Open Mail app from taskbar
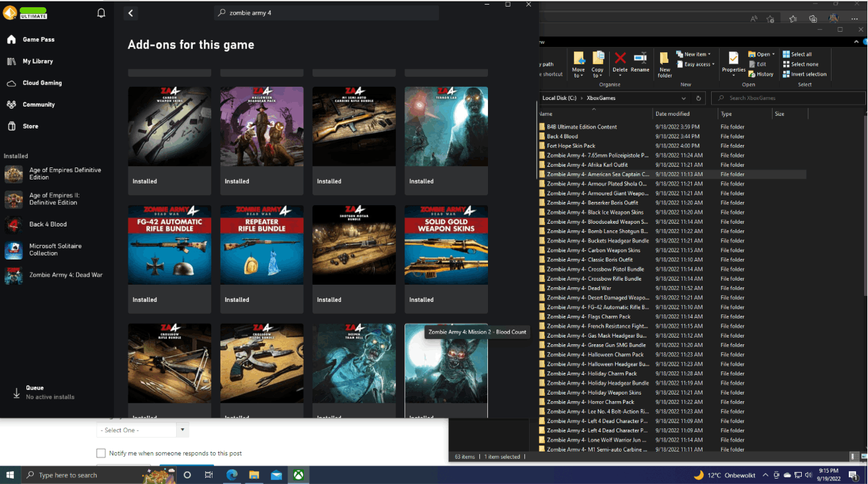Viewport: 868px width, 484px height. [276, 475]
